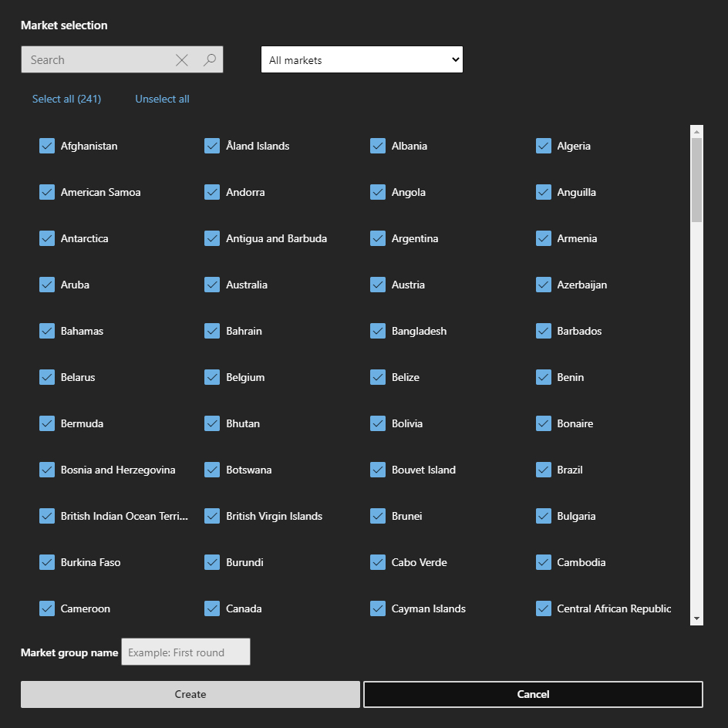Uncheck the Central African Republic market
Screen dimensions: 728x728
pos(544,608)
